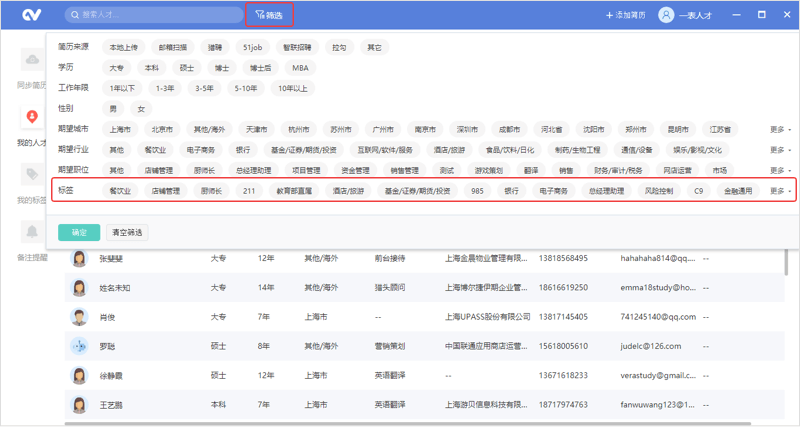Open 同步简历 cloud icon in sidebar
Image resolution: width=800 pixels, height=427 pixels.
click(32, 60)
